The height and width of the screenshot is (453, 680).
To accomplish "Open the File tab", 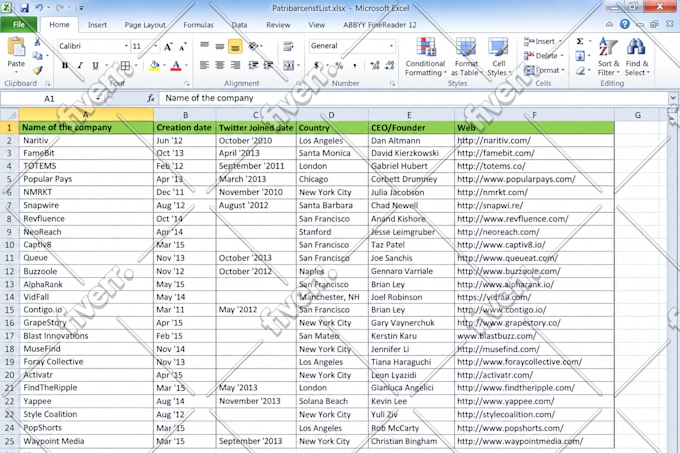I will tap(19, 25).
